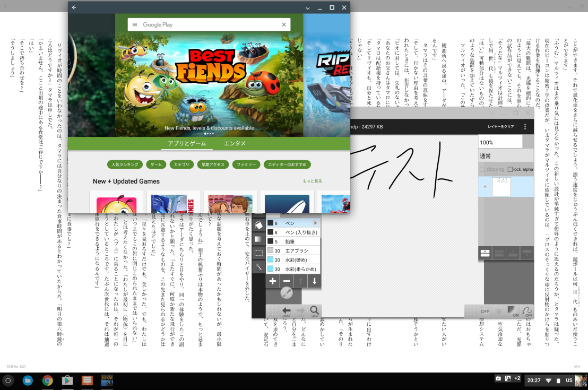Open the Google Play hamburger menu
Image resolution: width=588 pixels, height=390 pixels.
135,25
